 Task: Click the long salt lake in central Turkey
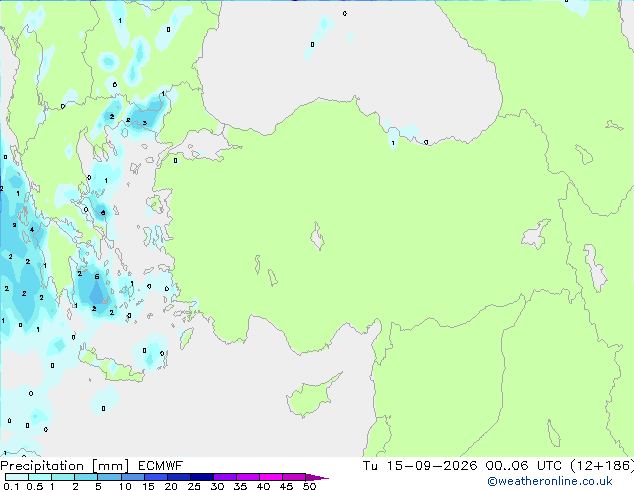[317, 236]
